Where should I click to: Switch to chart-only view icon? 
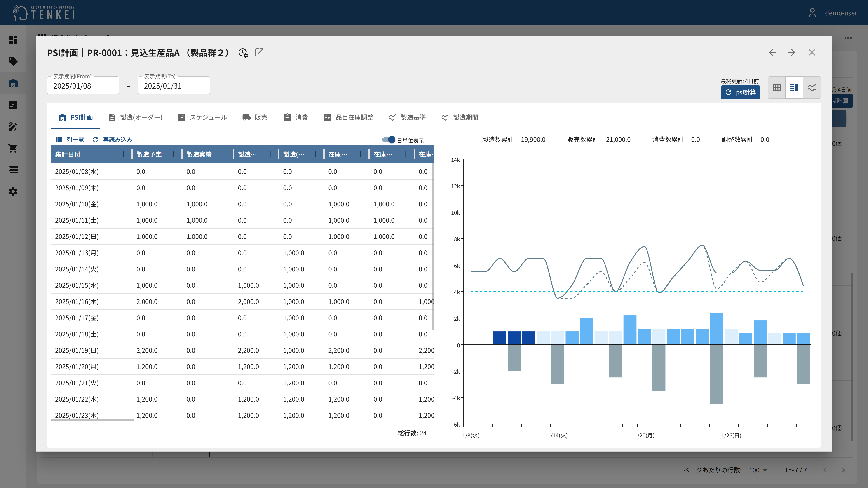pos(812,88)
